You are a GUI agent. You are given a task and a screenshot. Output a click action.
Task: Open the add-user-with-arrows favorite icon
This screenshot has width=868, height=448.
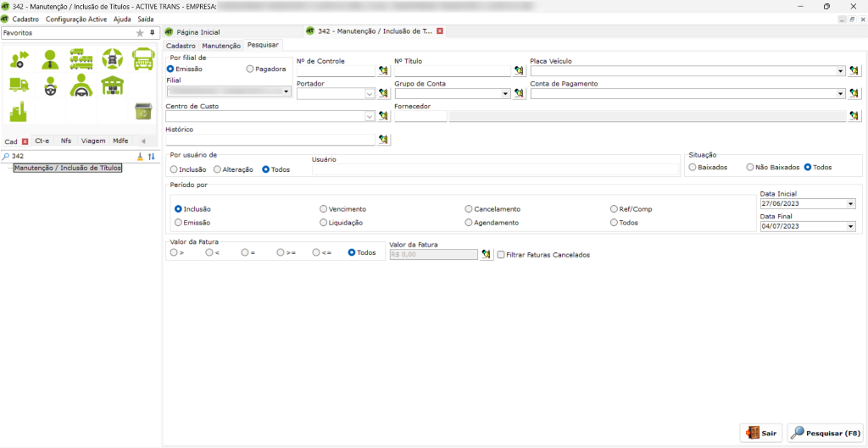[x=19, y=59]
